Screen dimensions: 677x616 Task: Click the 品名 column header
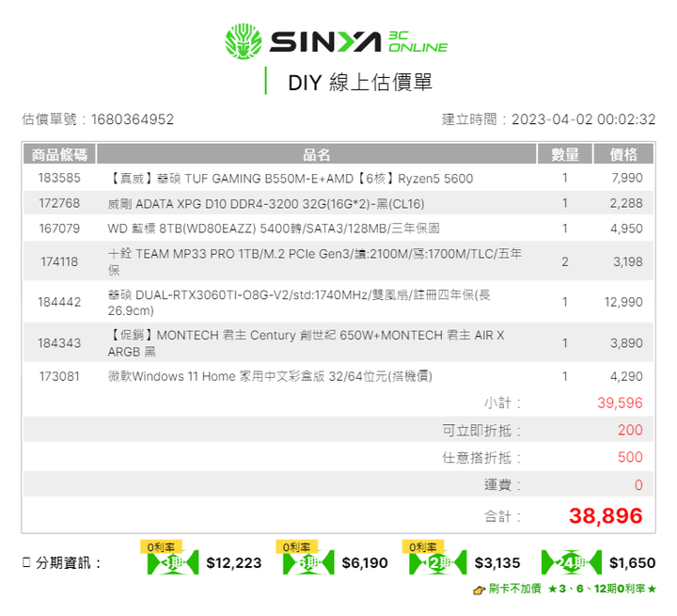(x=317, y=154)
